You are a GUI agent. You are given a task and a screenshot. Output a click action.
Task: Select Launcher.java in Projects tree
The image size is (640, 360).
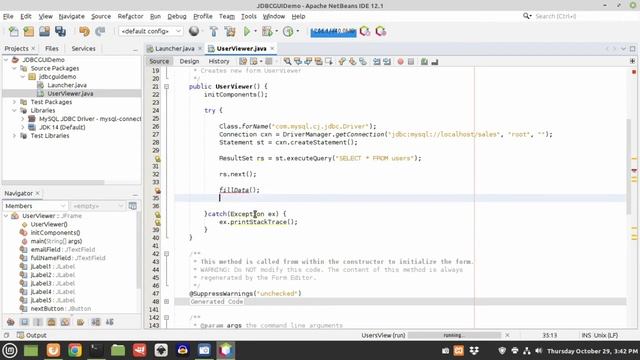pos(67,85)
